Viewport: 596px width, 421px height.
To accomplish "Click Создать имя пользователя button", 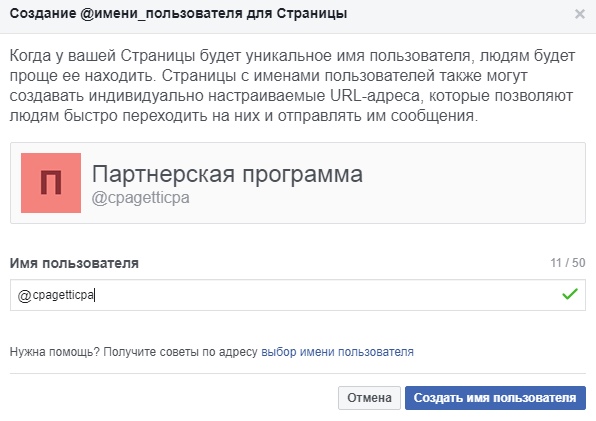I will [x=495, y=398].
